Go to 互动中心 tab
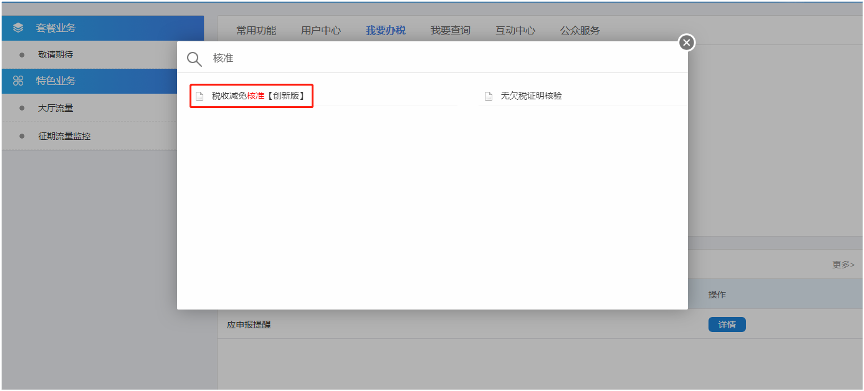The image size is (864, 391). [x=515, y=30]
